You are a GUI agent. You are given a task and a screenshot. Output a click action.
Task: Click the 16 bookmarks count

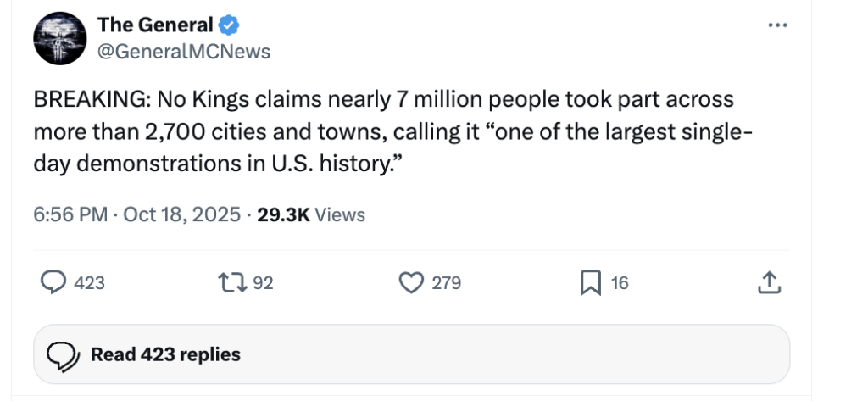click(620, 283)
